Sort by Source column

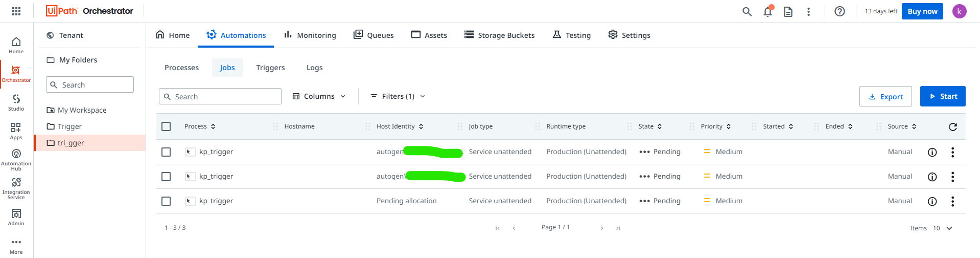point(902,126)
